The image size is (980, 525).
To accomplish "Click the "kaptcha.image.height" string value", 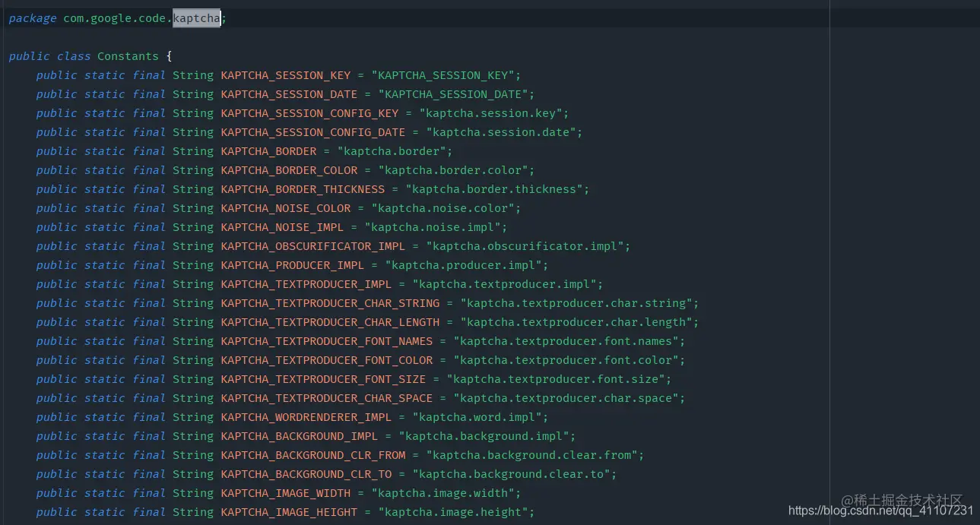I will (x=453, y=512).
